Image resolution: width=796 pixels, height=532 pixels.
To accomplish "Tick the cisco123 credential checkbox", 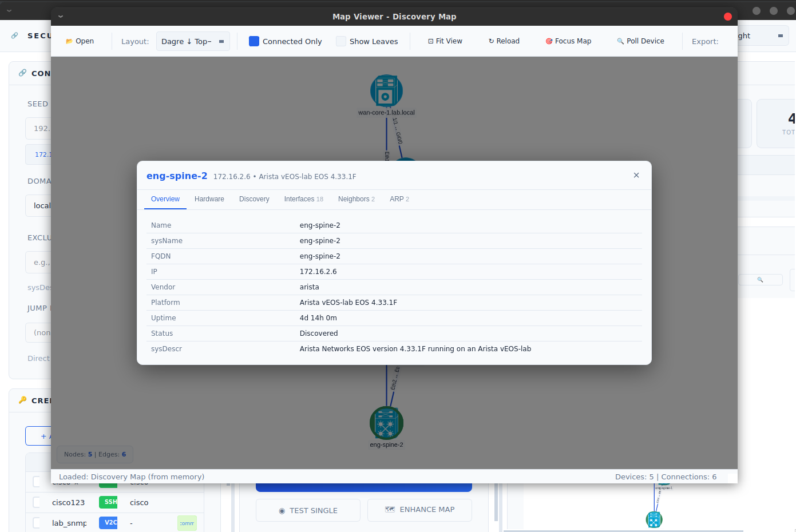I will tap(37, 502).
